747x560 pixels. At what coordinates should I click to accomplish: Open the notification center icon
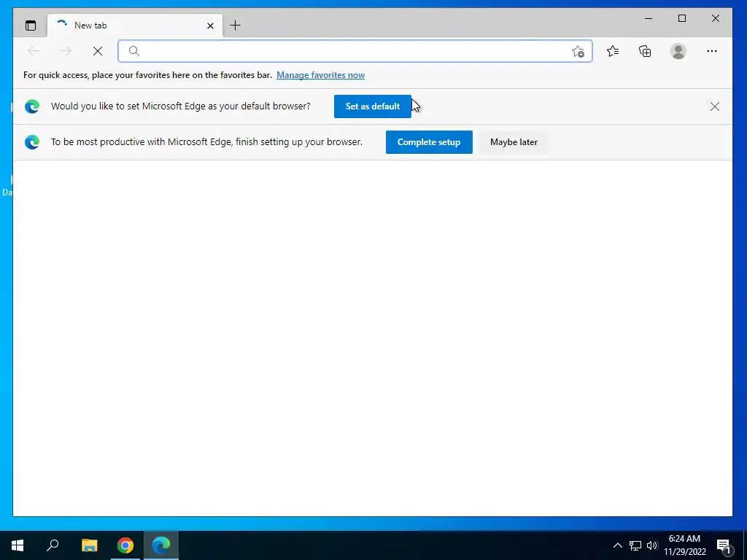pyautogui.click(x=724, y=545)
